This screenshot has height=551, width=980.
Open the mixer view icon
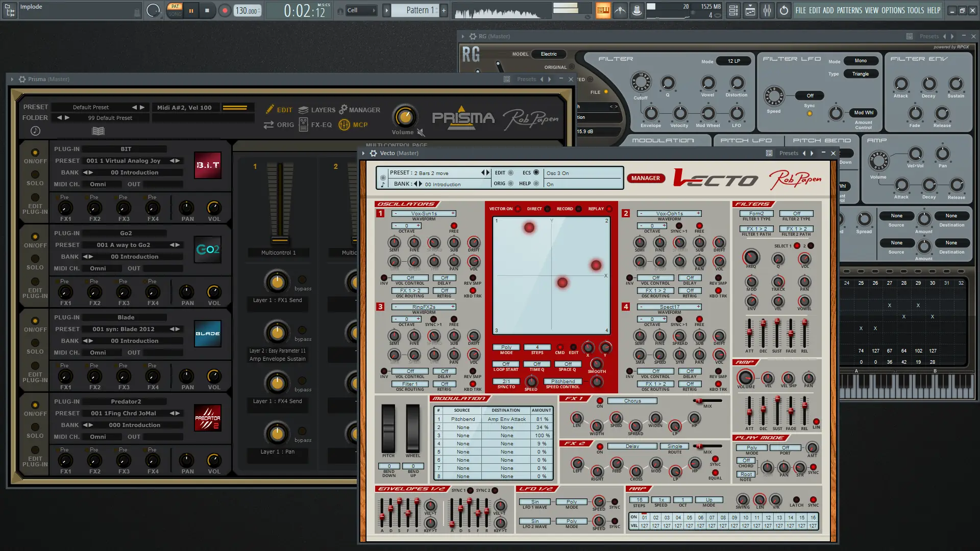click(x=767, y=10)
